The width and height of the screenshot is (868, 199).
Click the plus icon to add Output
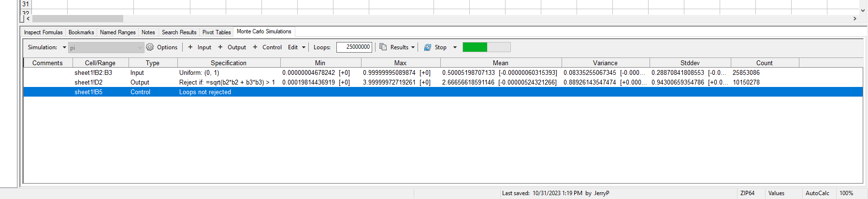(x=220, y=47)
